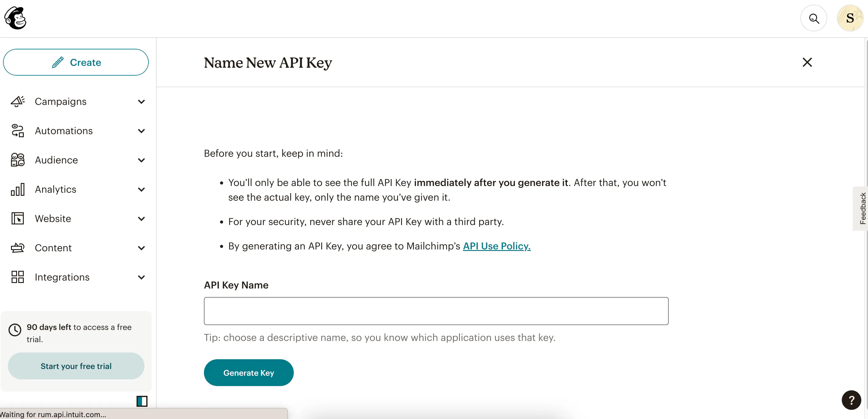Open the account avatar menu
Screen dimensions: 868x419
click(x=849, y=18)
